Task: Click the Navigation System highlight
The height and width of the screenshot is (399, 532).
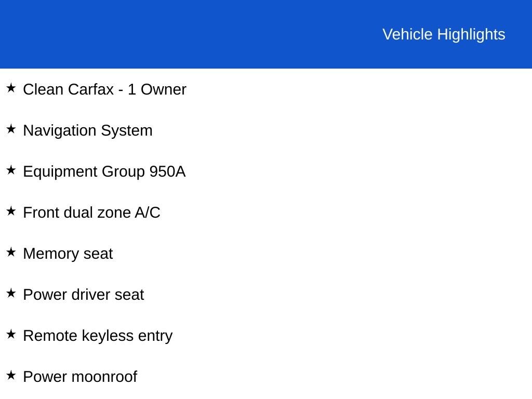Action: [87, 131]
